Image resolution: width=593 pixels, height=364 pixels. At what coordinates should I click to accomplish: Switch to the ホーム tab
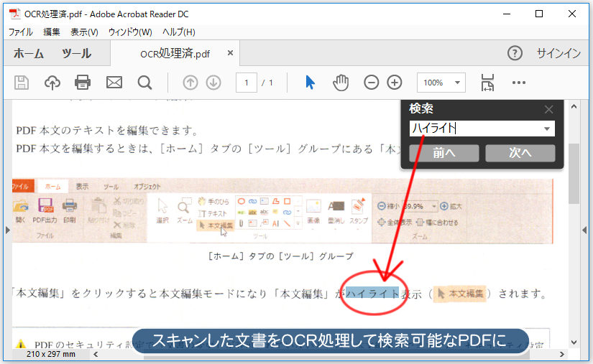pos(29,53)
